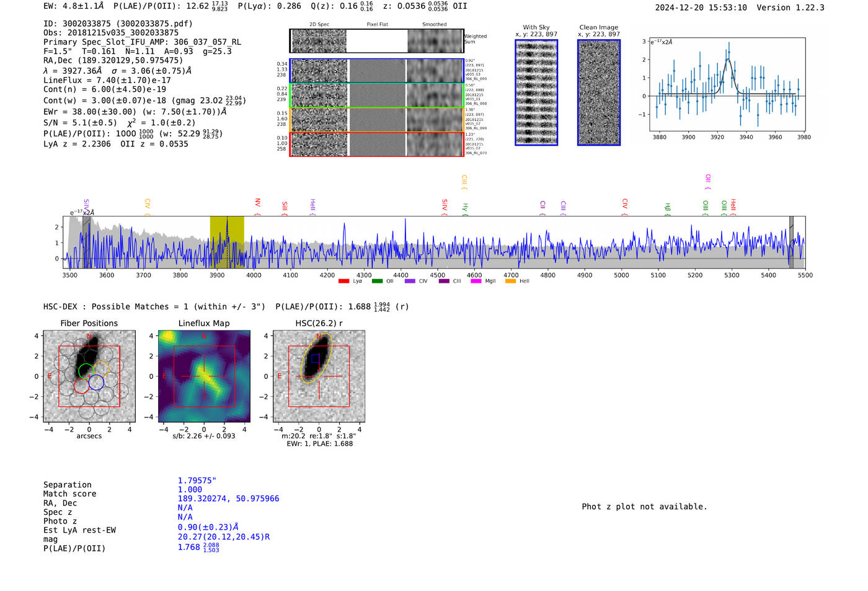The width and height of the screenshot is (868, 591).
Task: Click the blue fiber circle in Fiber Positions
Action: click(96, 383)
